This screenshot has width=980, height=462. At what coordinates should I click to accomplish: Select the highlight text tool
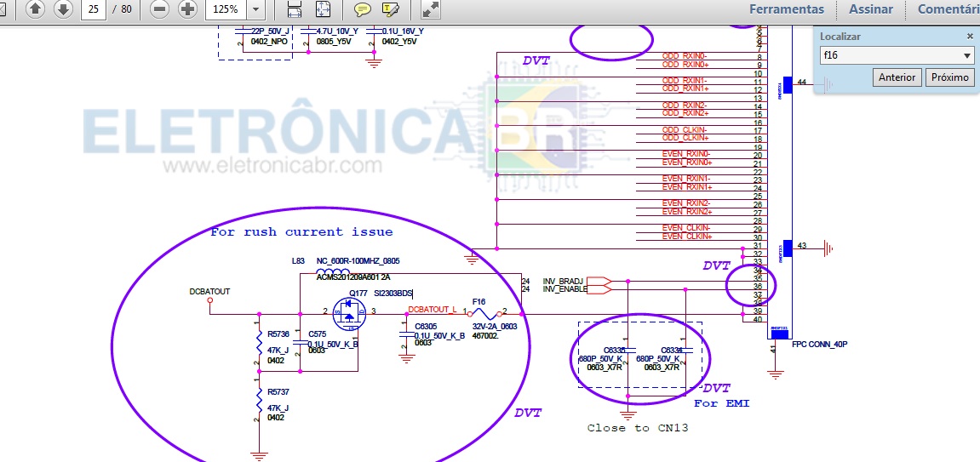(x=391, y=9)
